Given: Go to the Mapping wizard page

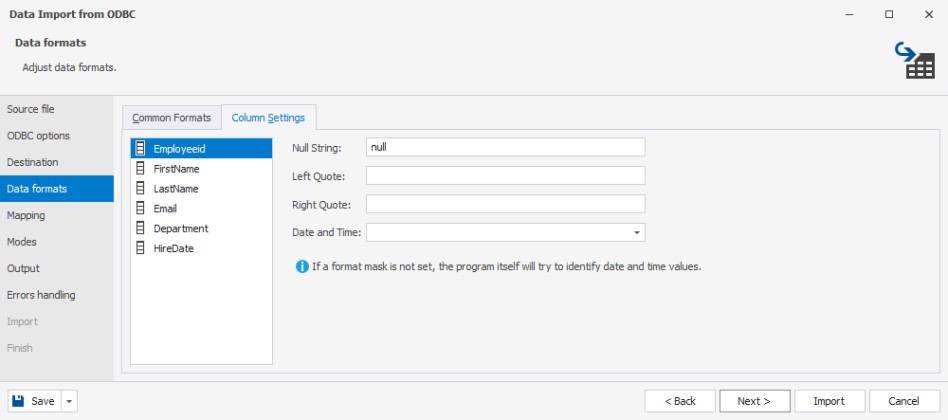Looking at the screenshot, I should click(x=26, y=215).
